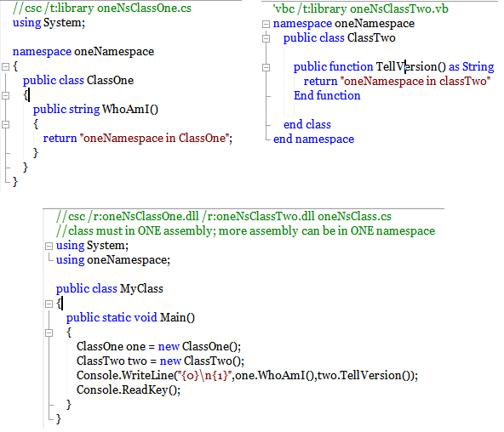Click the 'End function' line

point(327,95)
